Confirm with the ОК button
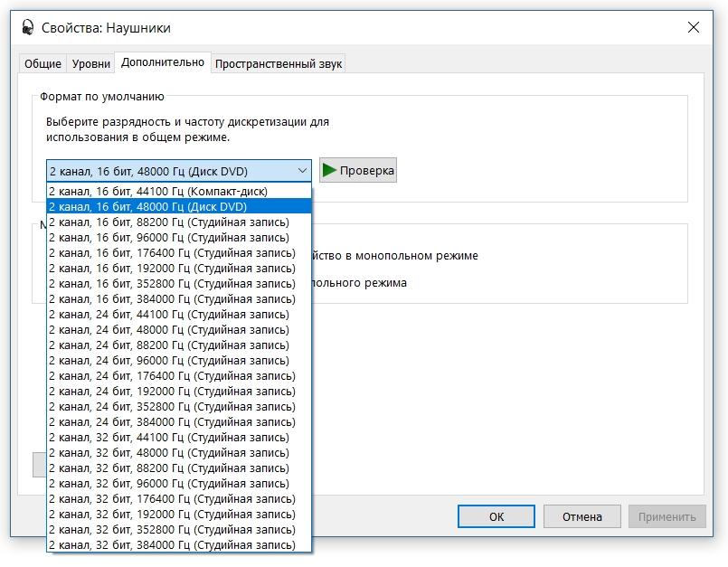This screenshot has height=567, width=728. [496, 516]
